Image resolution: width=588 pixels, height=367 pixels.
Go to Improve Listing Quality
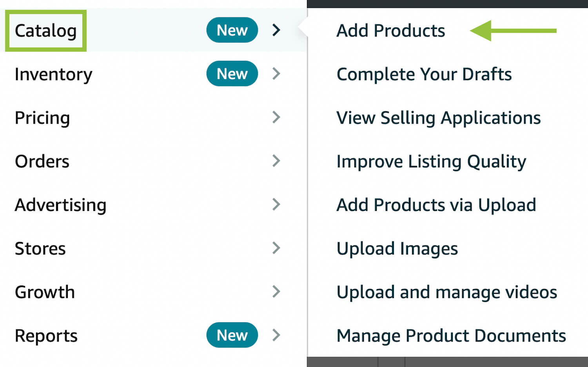coord(431,162)
